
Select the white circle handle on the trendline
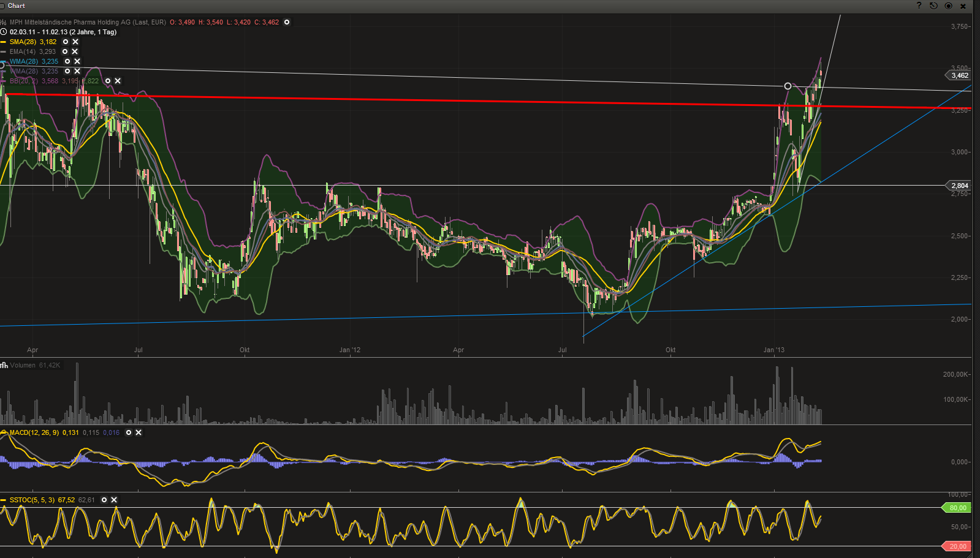pyautogui.click(x=788, y=86)
